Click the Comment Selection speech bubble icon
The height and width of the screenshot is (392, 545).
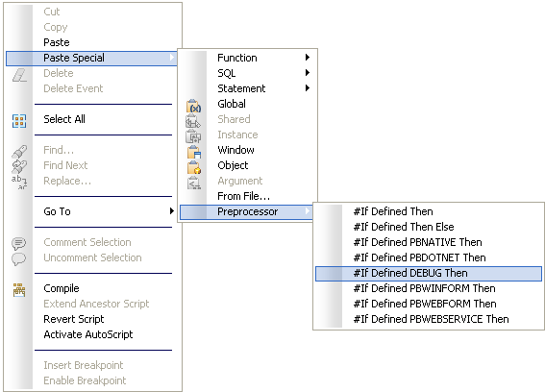pyautogui.click(x=19, y=243)
